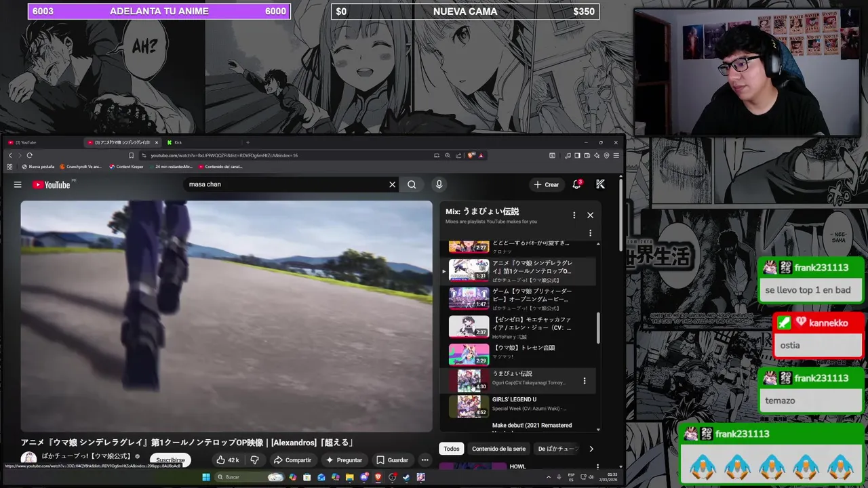This screenshot has height=488, width=868.
Task: Click the video title text below player
Action: (x=188, y=443)
